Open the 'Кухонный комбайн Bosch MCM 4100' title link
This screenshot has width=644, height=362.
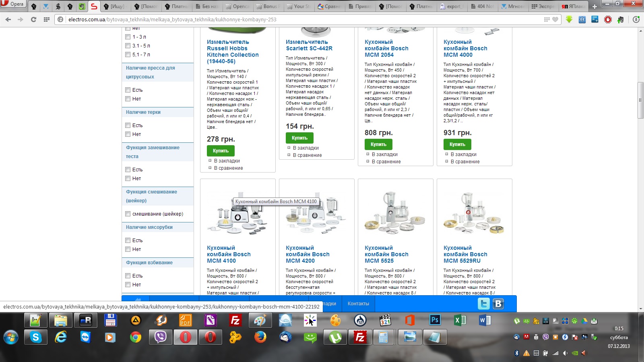pos(229,254)
